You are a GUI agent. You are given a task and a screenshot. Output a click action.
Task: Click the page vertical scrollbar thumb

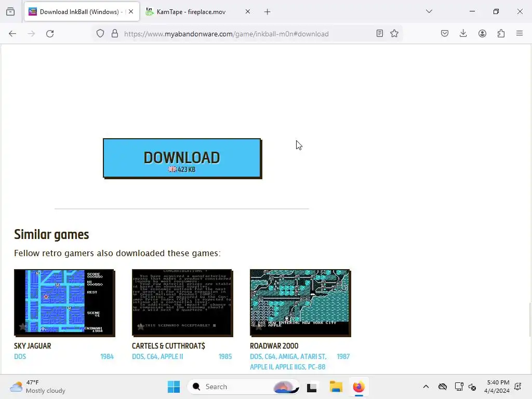click(x=529, y=320)
